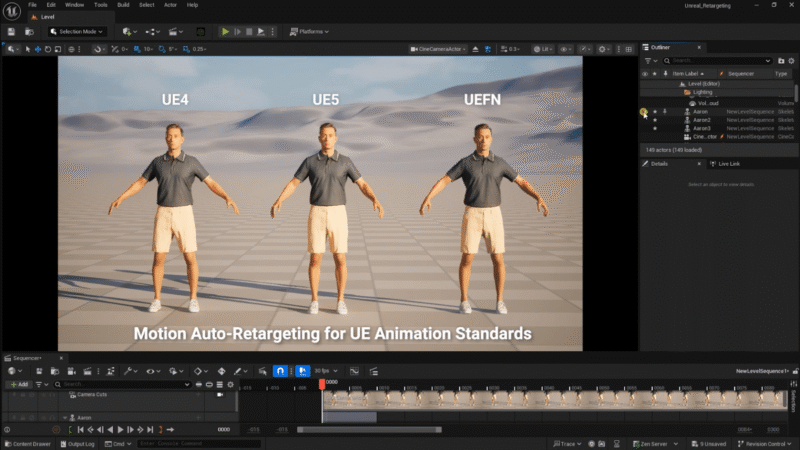Open the Sequencer curve editor icon
This screenshot has width=800, height=450.
(x=354, y=371)
